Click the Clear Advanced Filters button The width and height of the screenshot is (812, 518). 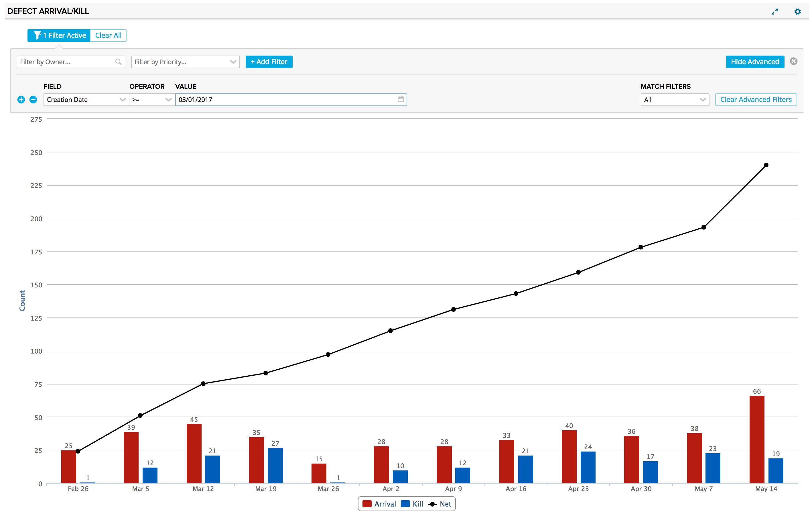[x=756, y=99]
